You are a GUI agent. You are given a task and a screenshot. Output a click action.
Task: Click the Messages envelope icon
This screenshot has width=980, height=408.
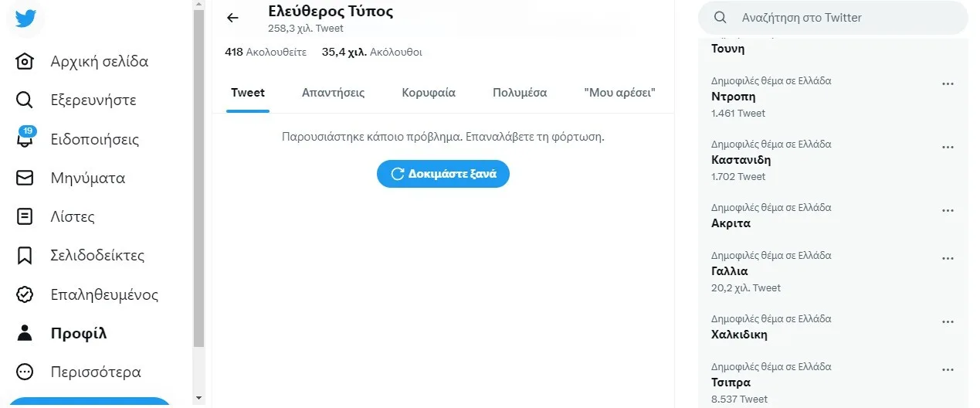pyautogui.click(x=25, y=178)
